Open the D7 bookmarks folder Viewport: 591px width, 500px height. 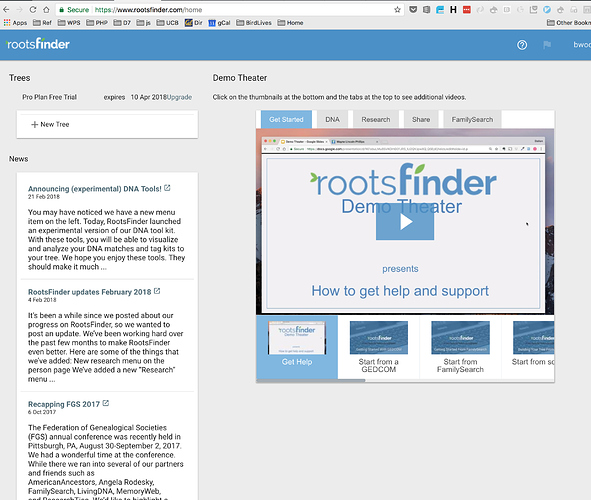coord(122,23)
